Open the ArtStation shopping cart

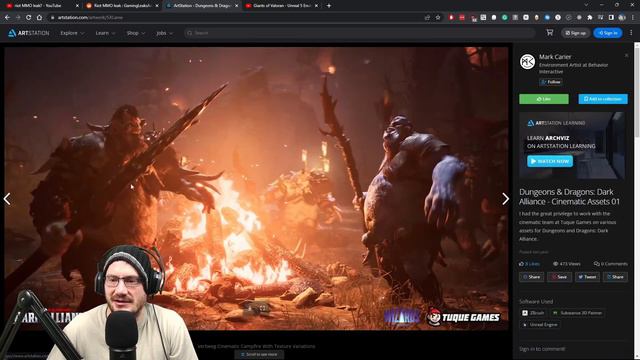(x=550, y=33)
